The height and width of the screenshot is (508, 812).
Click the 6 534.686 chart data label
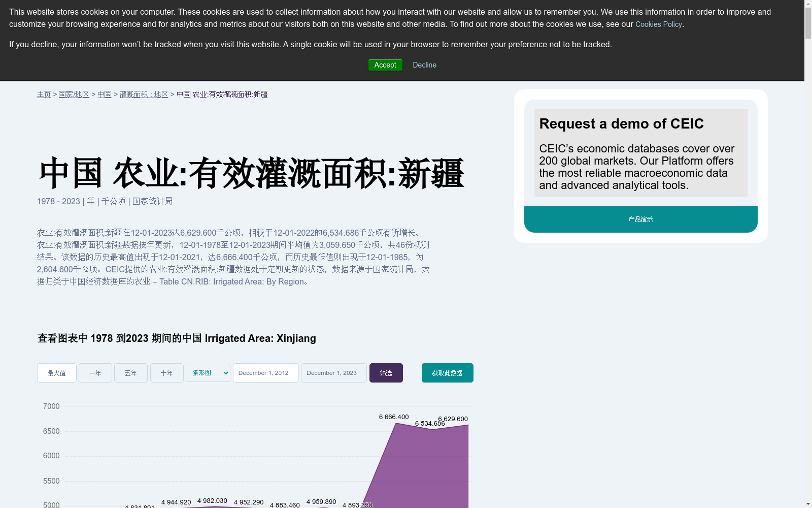click(x=430, y=424)
